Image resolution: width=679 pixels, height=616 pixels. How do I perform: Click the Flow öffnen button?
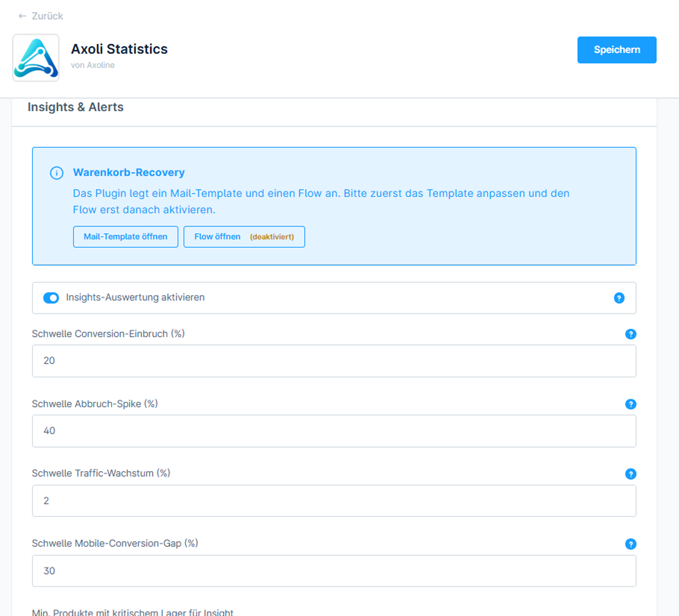coord(244,237)
